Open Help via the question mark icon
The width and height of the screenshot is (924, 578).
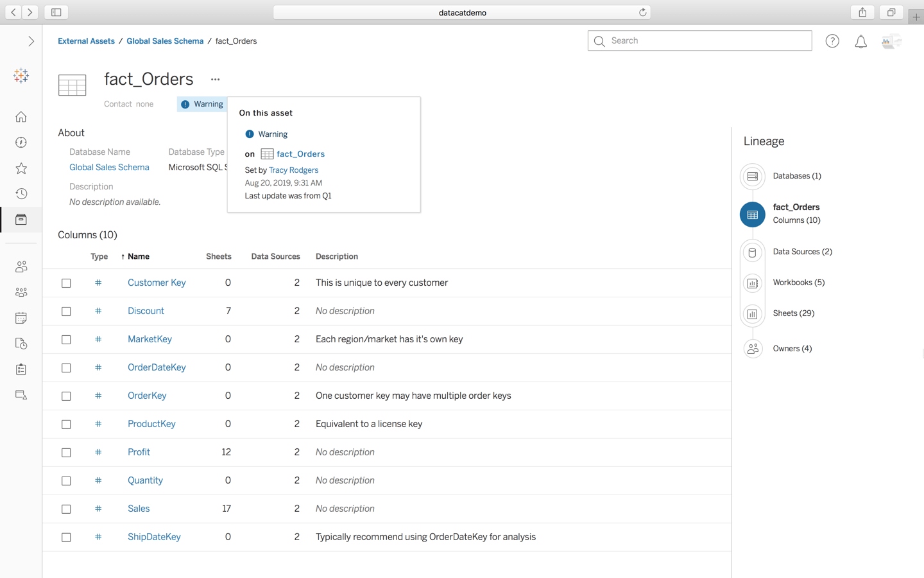[832, 40]
